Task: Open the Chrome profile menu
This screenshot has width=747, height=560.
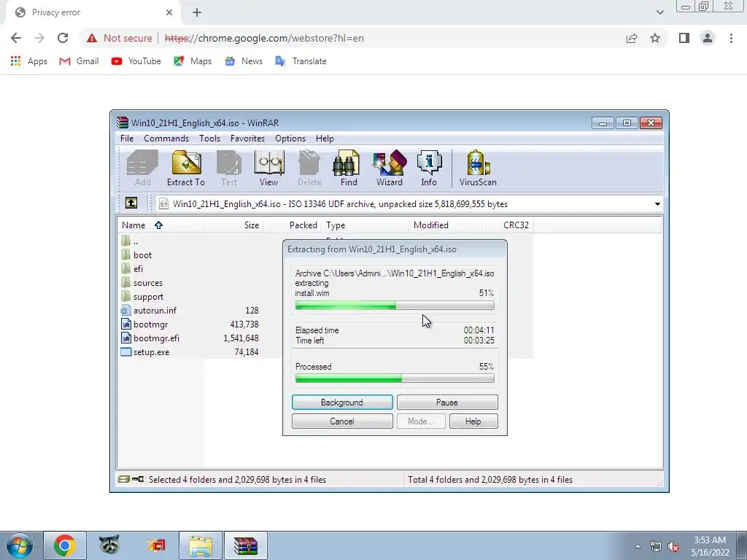Action: pyautogui.click(x=708, y=38)
